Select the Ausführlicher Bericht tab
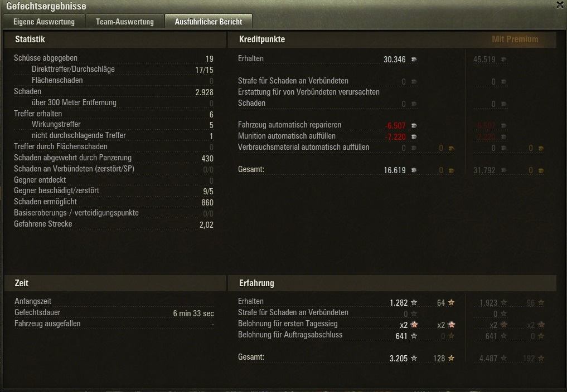The width and height of the screenshot is (567, 392). click(209, 22)
